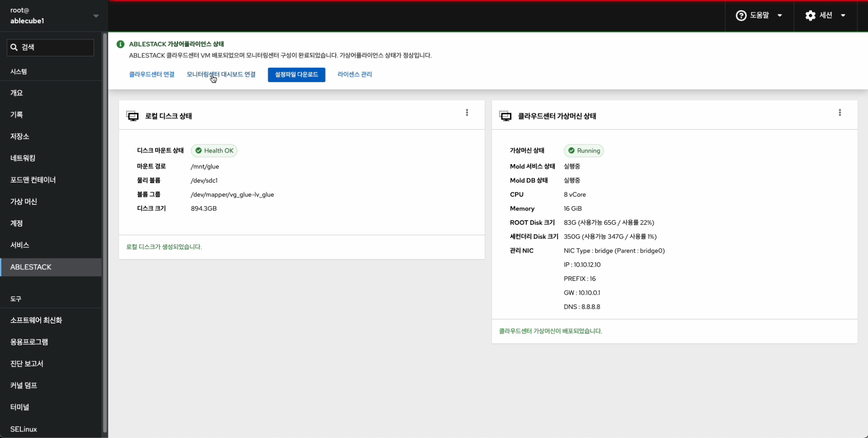
Task: Click the search magnifier icon in sidebar
Action: click(x=14, y=47)
